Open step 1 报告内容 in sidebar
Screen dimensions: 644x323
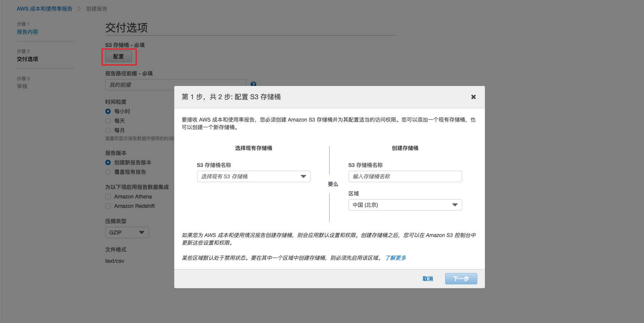click(27, 32)
